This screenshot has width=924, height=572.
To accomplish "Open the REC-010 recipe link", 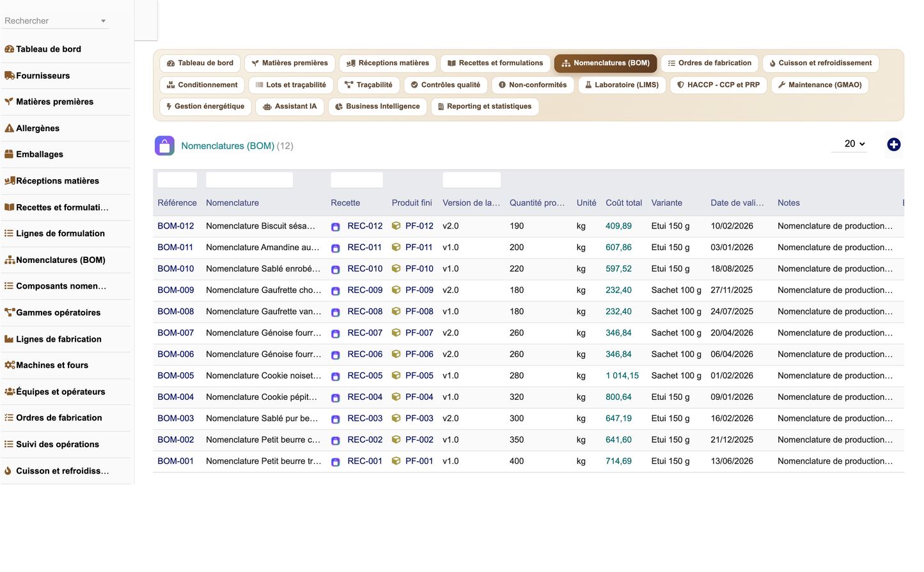I will pyautogui.click(x=365, y=269).
